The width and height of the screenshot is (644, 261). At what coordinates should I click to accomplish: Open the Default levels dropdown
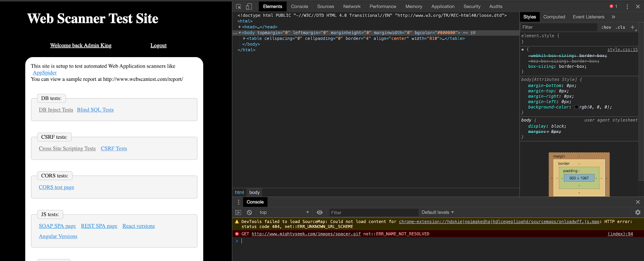click(x=438, y=212)
